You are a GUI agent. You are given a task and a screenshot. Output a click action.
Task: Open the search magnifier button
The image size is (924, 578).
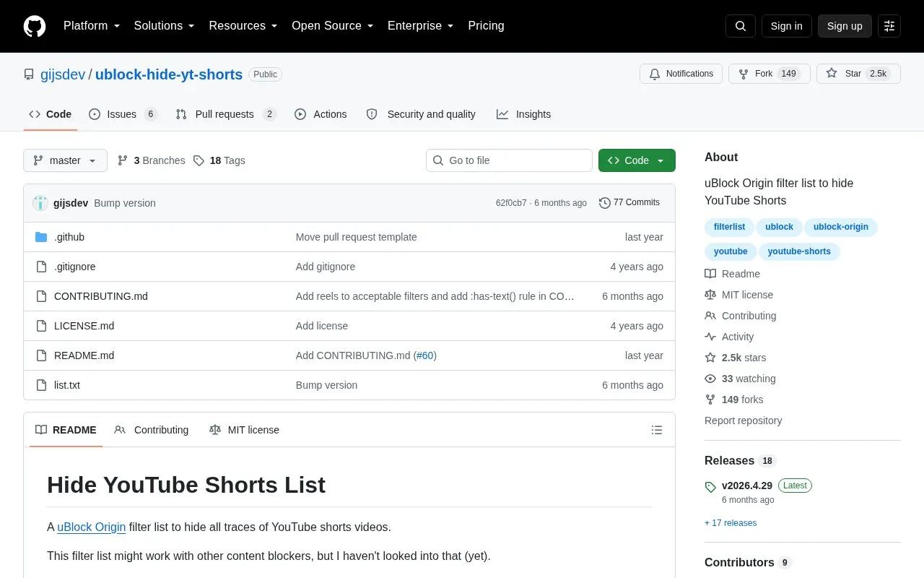tap(741, 26)
